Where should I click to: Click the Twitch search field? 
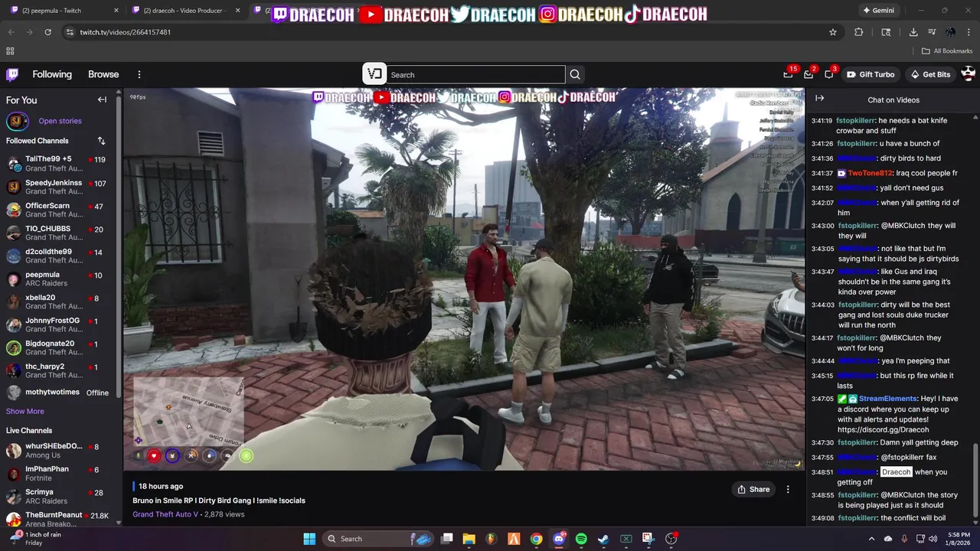(x=475, y=74)
